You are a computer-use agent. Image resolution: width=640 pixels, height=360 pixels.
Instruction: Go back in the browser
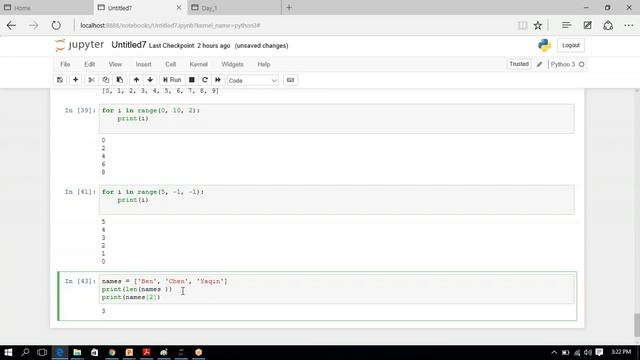(x=11, y=26)
